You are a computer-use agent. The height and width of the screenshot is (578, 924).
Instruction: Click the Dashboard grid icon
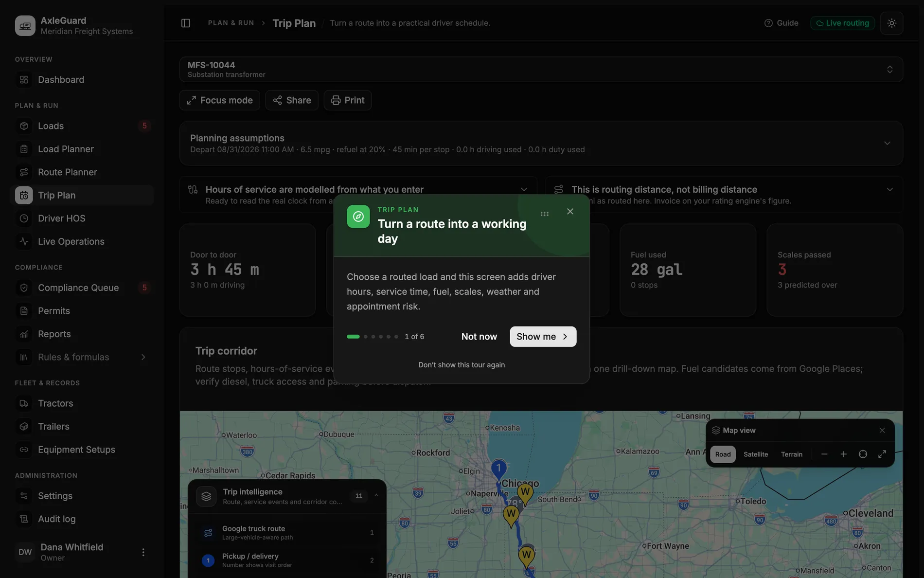point(24,80)
